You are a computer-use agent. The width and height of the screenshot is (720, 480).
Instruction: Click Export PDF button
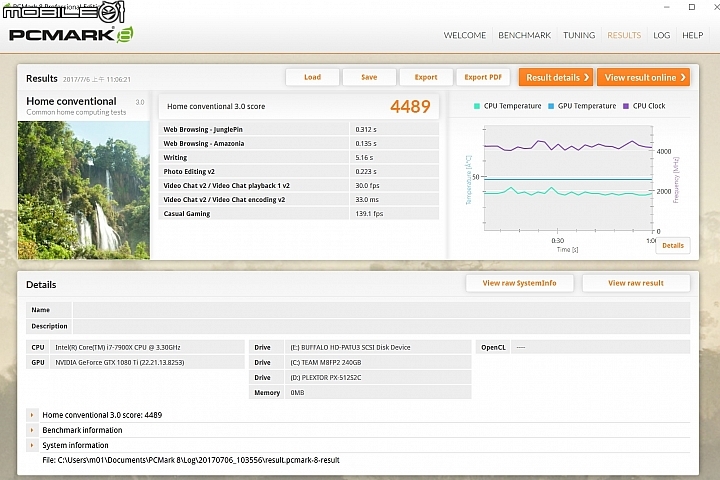[x=483, y=77]
